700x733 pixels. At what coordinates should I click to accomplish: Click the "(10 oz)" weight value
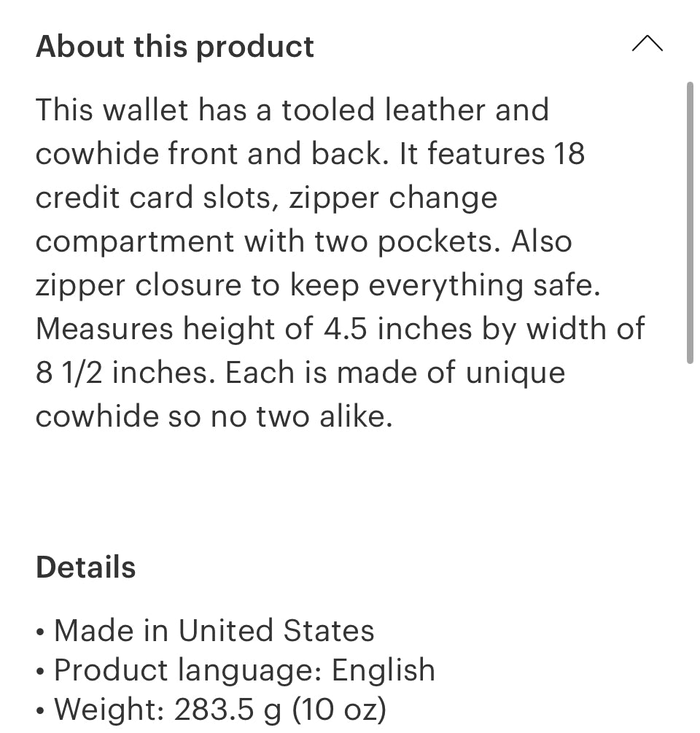coord(339,709)
